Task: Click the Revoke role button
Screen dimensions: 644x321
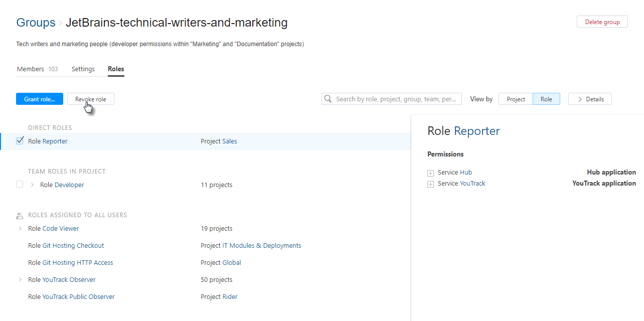Action: point(91,99)
